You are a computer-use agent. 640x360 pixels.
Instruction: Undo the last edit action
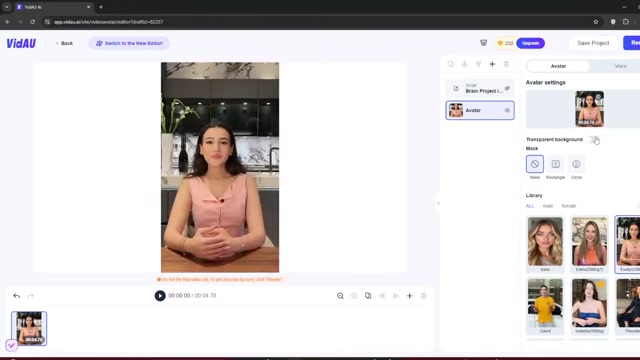(16, 296)
